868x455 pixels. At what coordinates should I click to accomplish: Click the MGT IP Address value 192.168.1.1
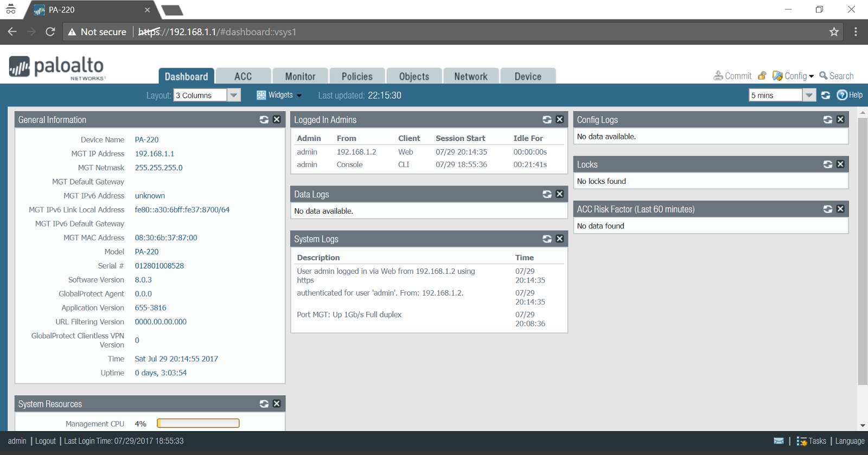(x=155, y=153)
